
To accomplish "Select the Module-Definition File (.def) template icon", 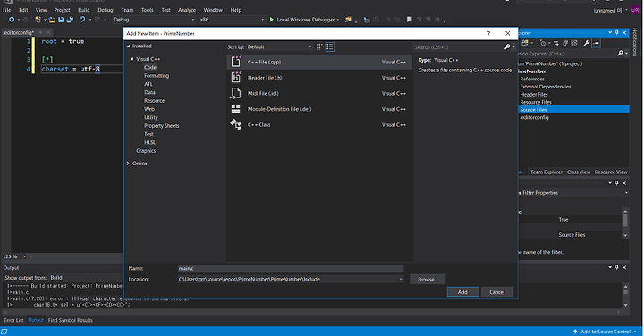I will (x=236, y=109).
